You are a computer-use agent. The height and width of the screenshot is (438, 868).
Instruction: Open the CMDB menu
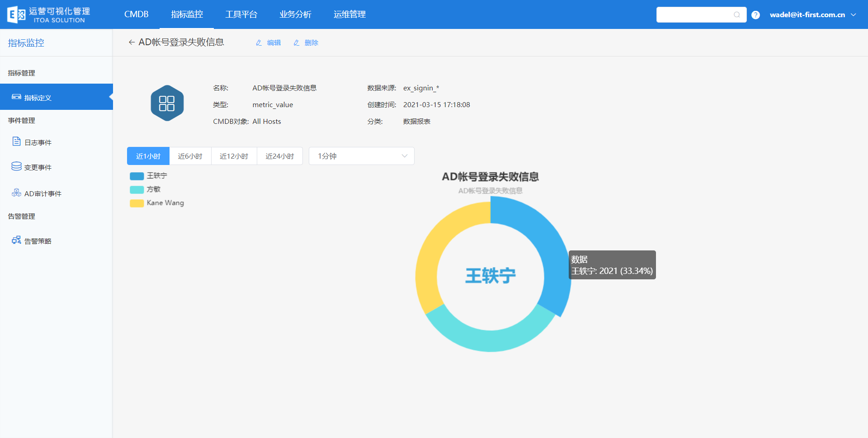click(137, 14)
